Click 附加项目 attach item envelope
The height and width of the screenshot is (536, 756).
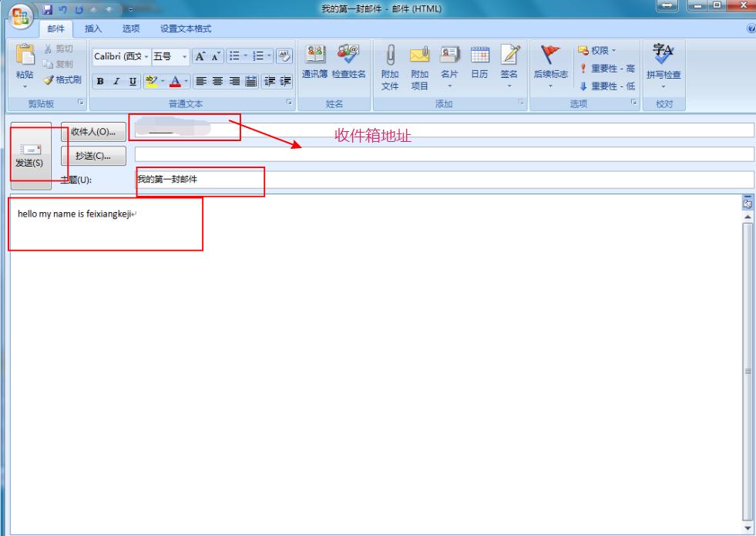click(x=419, y=68)
